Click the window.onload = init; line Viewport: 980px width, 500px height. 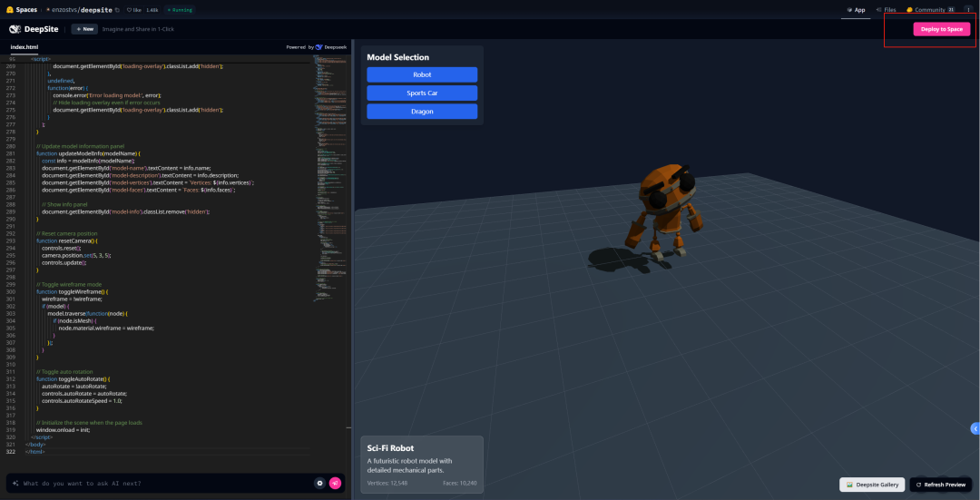[x=64, y=430]
